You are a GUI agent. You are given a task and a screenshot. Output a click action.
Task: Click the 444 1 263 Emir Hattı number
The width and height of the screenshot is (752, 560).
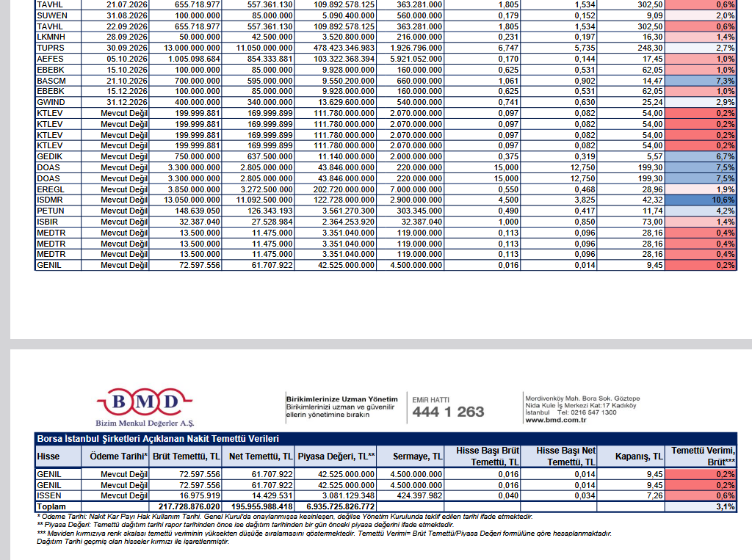448,412
